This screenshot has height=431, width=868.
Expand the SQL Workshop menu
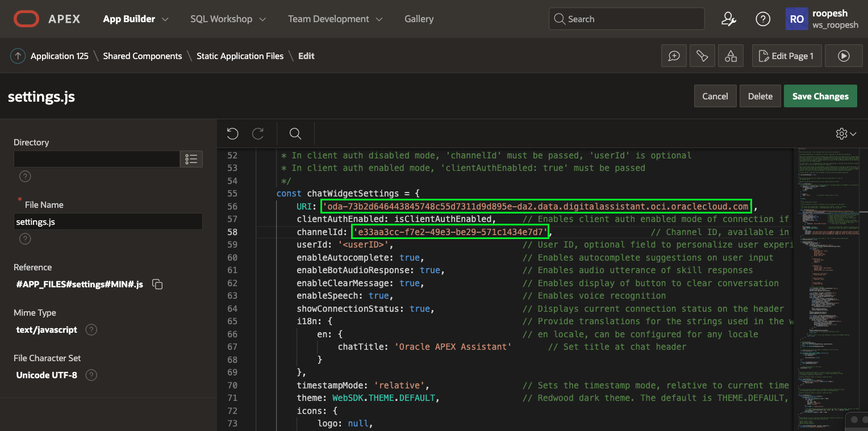(228, 19)
